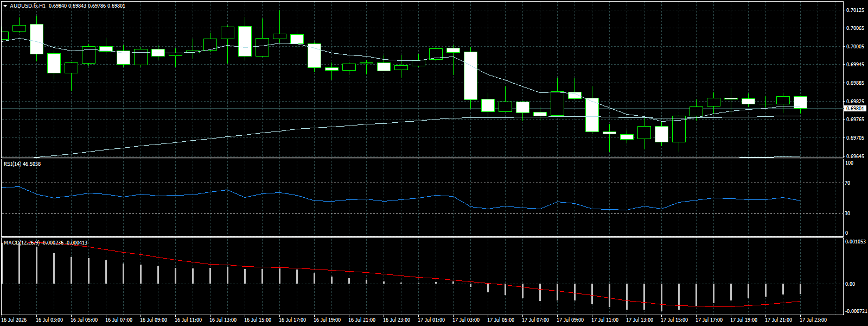
Task: Click the 17 Jul 19:00 time label
Action: point(744,320)
